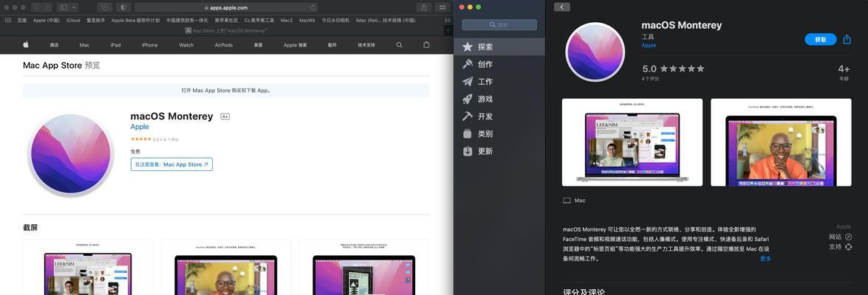Image resolution: width=868 pixels, height=295 pixels.
Task: Open shopping bag icon on Apple site
Action: pyautogui.click(x=426, y=45)
